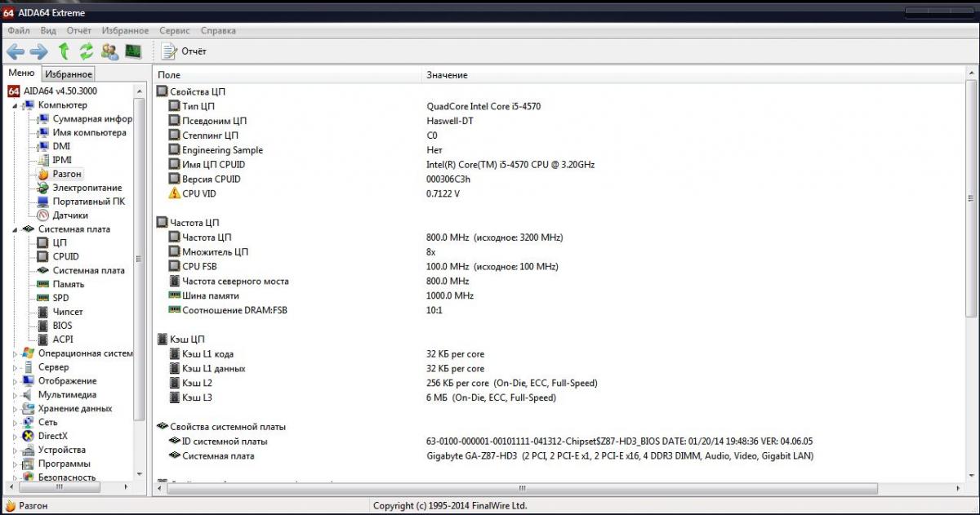Viewport: 980px width, 515px height.
Task: Click the green Up level arrow
Action: point(63,51)
